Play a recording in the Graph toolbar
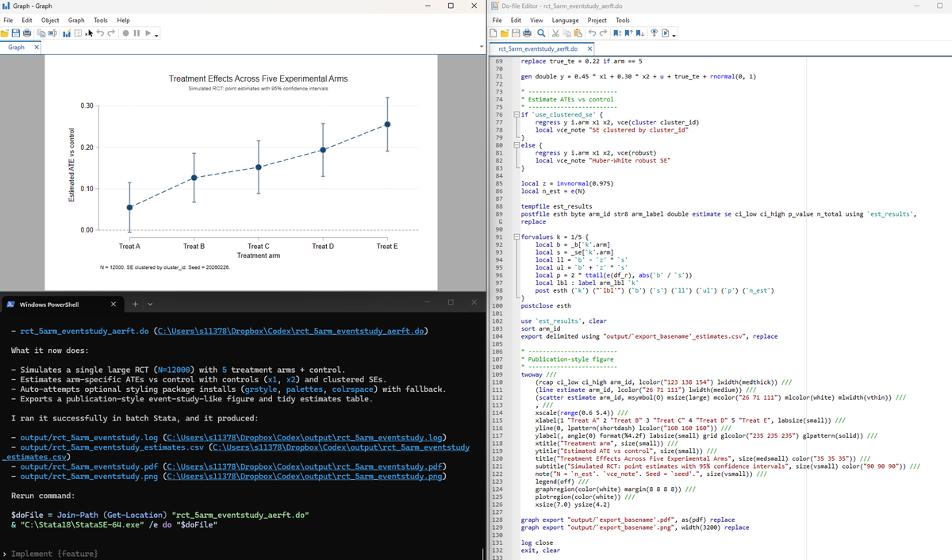This screenshot has height=560, width=952. pyautogui.click(x=148, y=33)
